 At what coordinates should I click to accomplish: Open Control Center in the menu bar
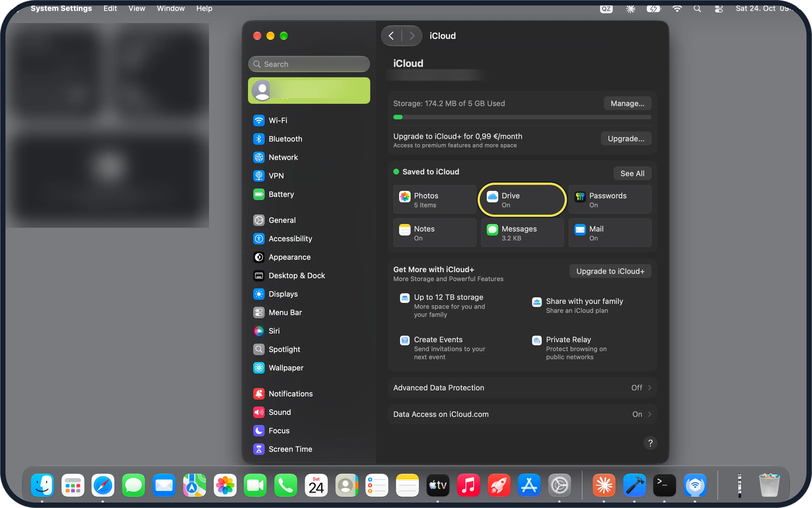(719, 9)
